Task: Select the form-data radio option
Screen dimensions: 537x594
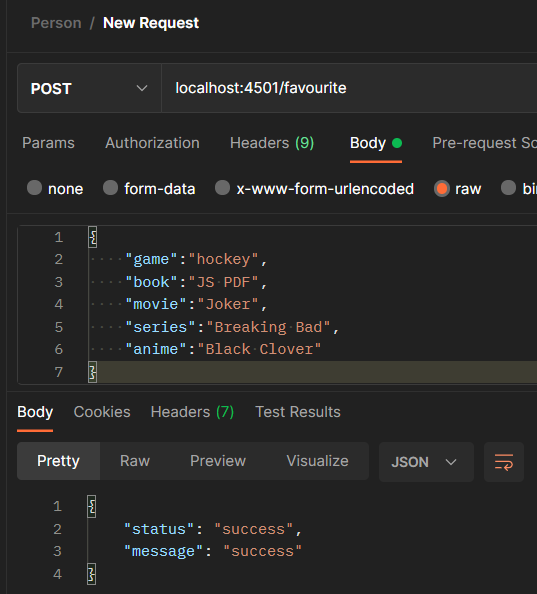Action: (111, 188)
